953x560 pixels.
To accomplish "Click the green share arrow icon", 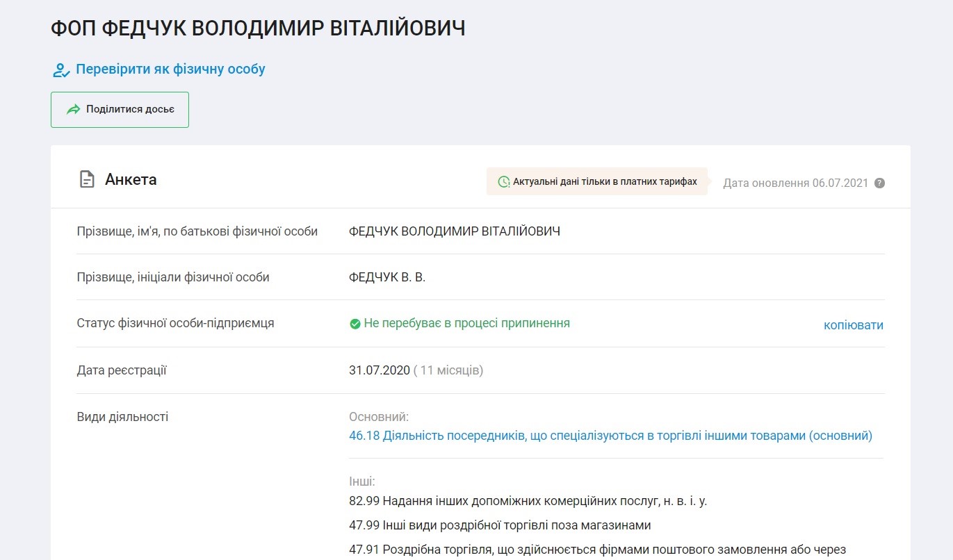I will [73, 110].
